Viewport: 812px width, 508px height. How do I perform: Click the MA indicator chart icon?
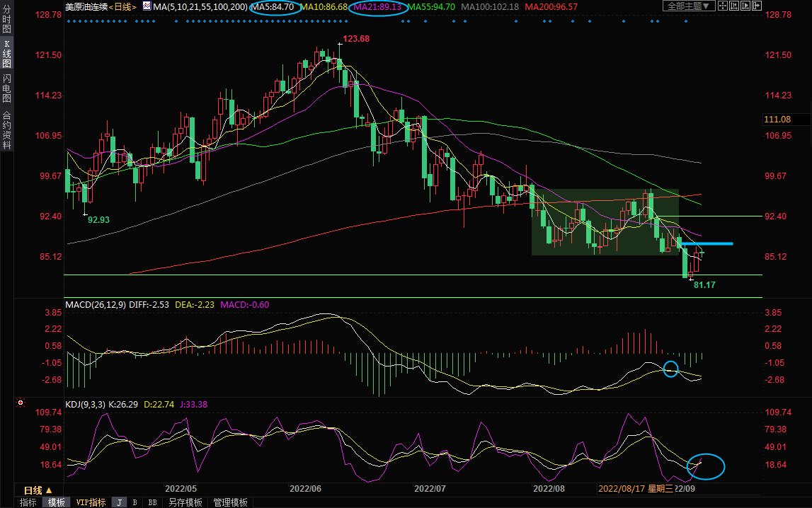(147, 6)
